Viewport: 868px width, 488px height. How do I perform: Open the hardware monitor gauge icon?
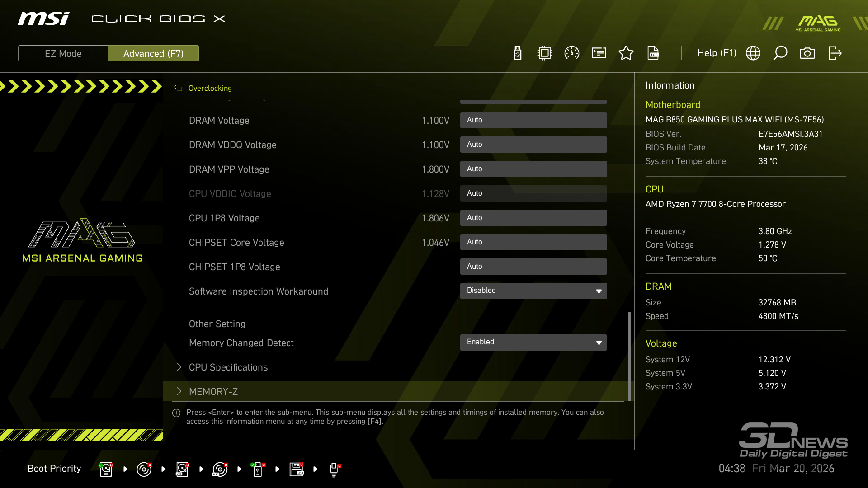[572, 53]
